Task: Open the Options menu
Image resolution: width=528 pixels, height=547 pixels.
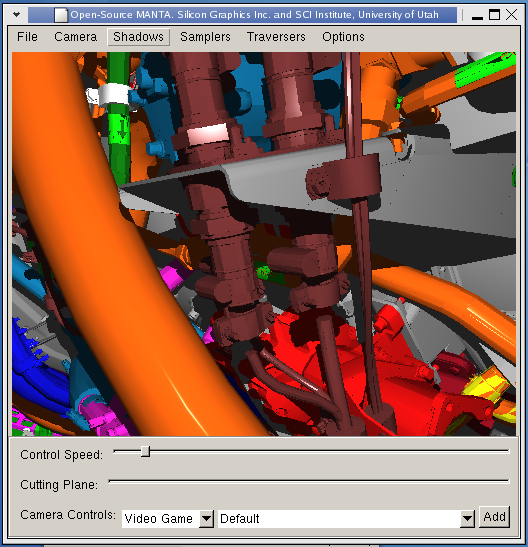Action: pyautogui.click(x=343, y=37)
